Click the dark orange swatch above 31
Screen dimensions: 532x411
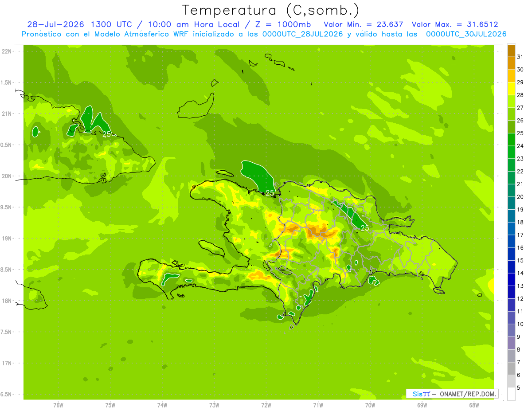pos(511,51)
